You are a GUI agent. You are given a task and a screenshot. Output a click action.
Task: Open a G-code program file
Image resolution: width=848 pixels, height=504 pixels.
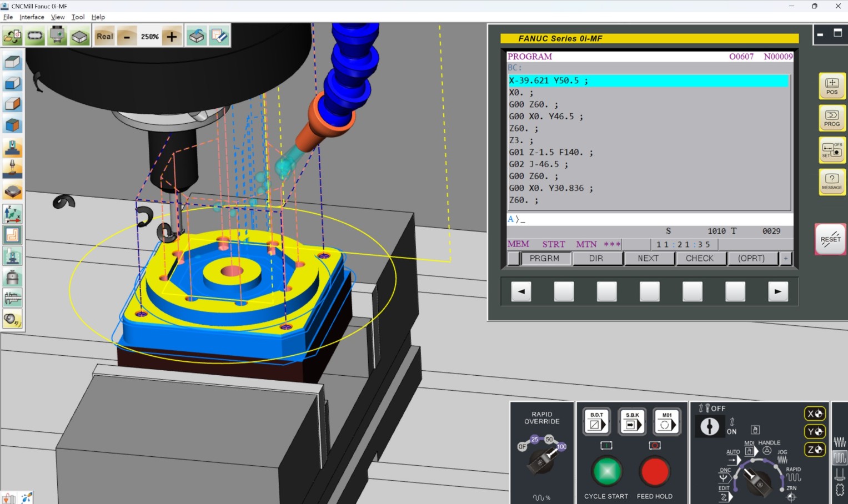pos(11,36)
